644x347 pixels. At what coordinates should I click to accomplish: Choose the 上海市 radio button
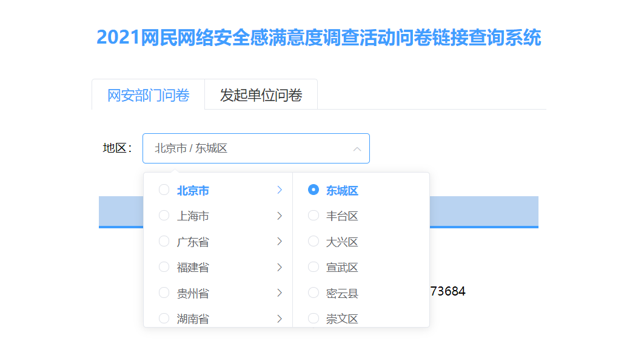[x=164, y=216]
